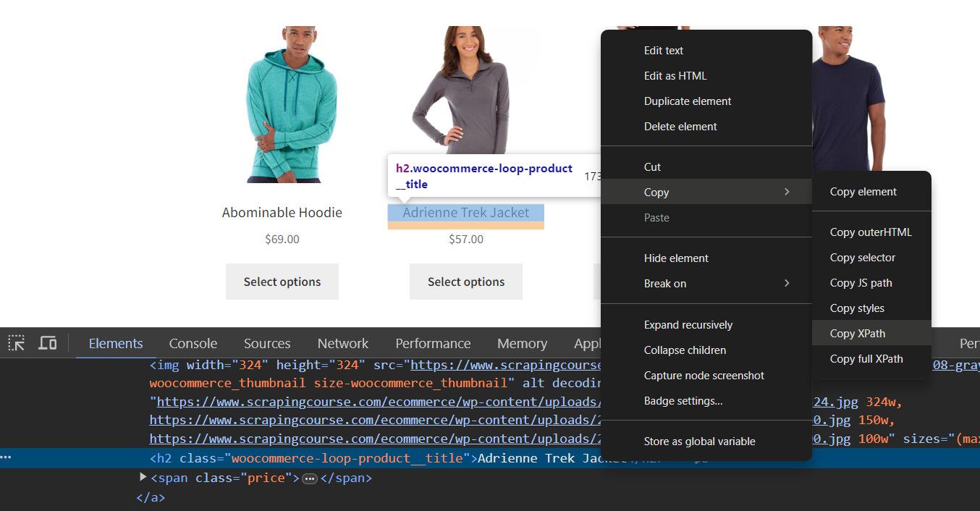Viewport: 980px width, 511px height.
Task: Open the Abominable Hoodie product title
Action: [282, 213]
